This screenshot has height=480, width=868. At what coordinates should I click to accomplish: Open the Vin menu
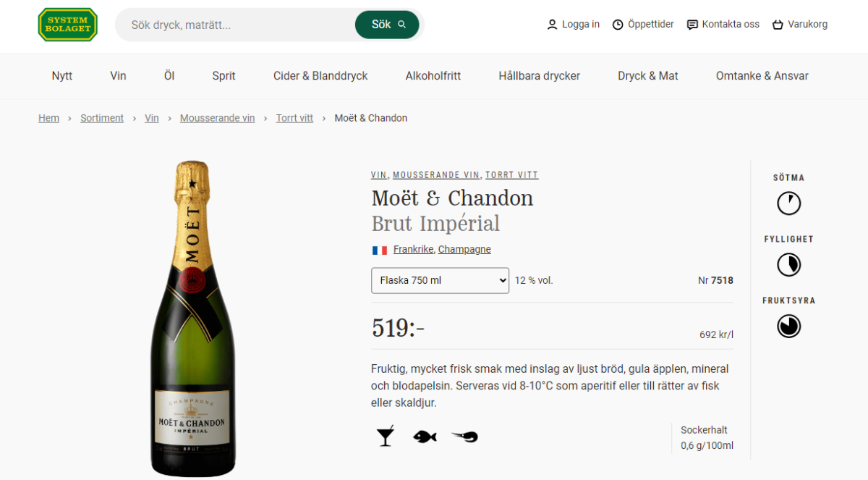118,76
